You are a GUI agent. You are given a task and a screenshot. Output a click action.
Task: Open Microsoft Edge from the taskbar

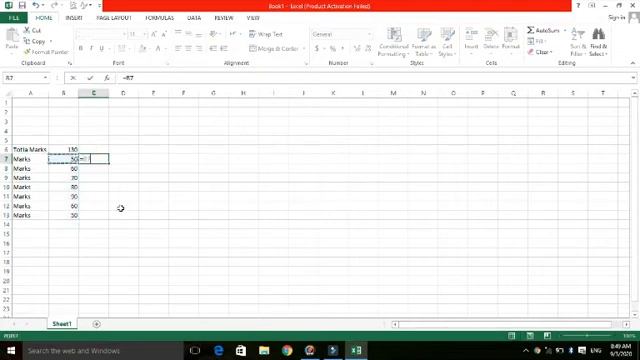tap(218, 351)
